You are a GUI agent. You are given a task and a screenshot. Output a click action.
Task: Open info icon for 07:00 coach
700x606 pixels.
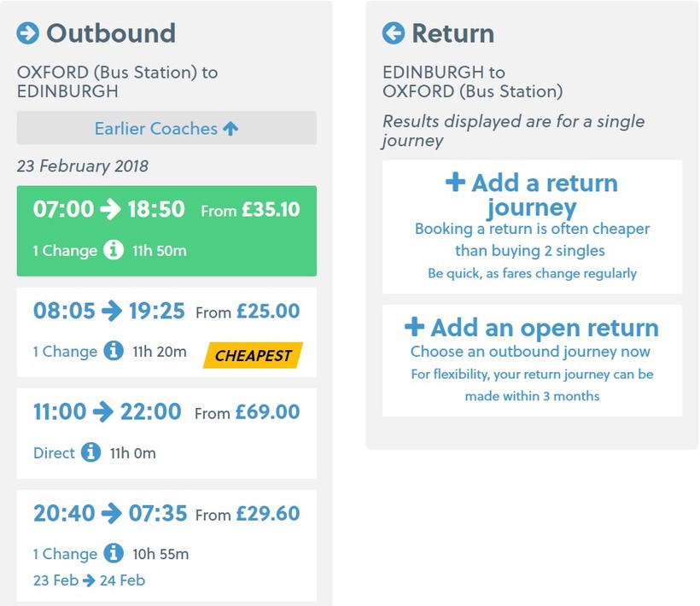click(x=114, y=251)
